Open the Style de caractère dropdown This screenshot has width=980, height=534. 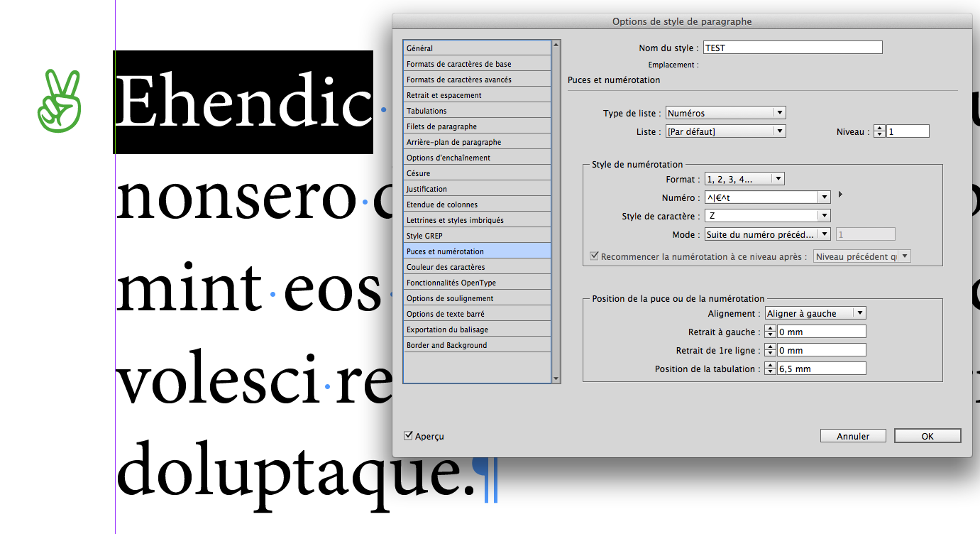(767, 216)
